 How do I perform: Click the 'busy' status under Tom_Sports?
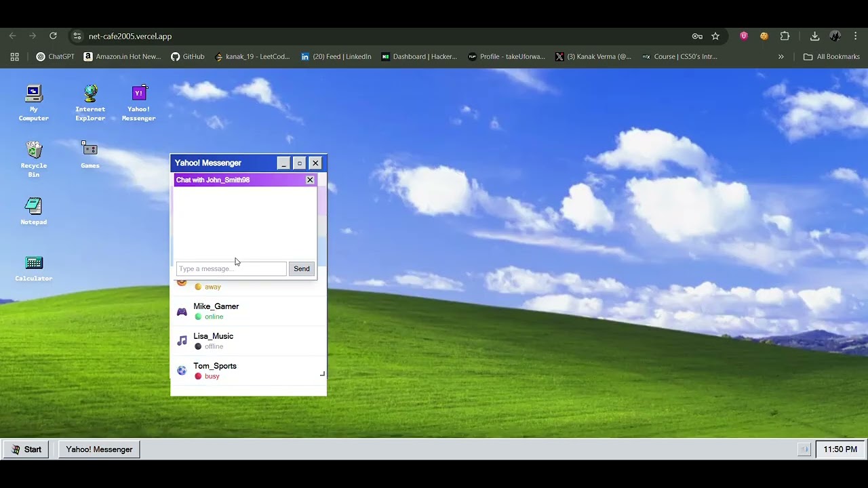212,376
